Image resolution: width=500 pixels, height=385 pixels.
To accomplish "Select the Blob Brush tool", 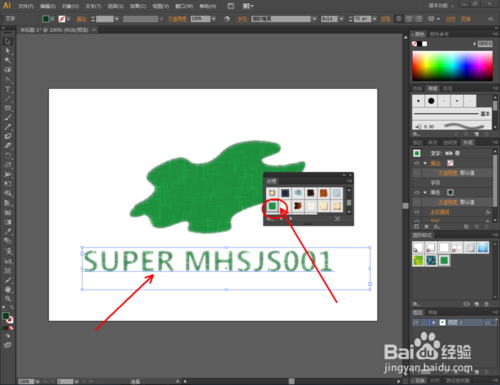I will tap(8, 136).
